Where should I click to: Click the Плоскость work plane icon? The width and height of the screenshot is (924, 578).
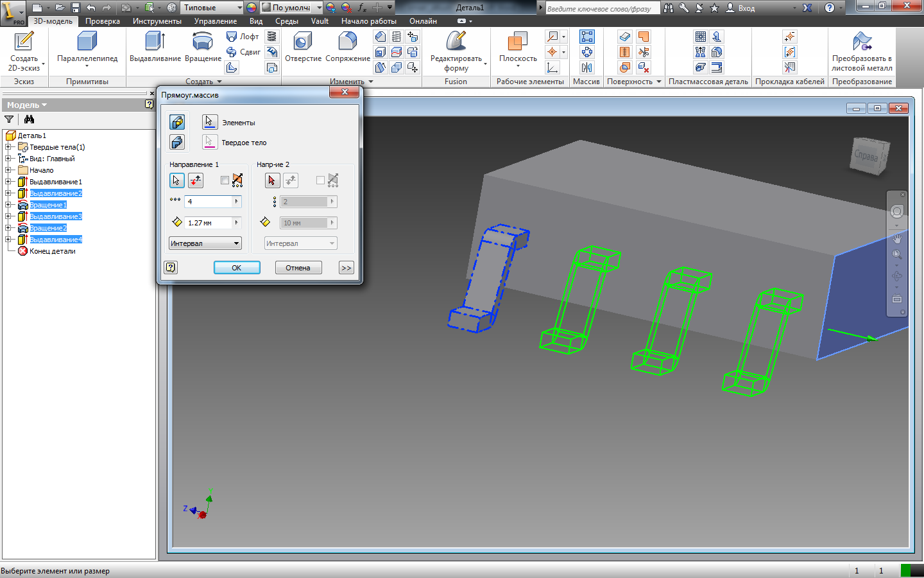tap(518, 42)
